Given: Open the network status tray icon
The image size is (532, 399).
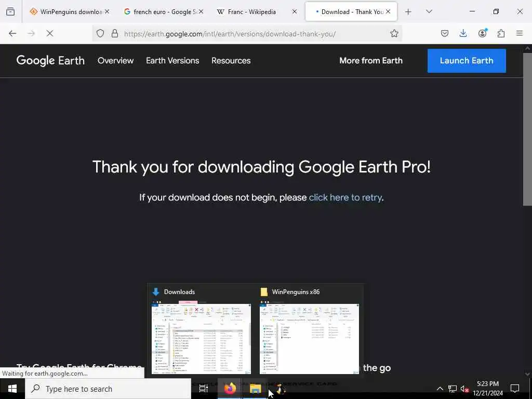Looking at the screenshot, I should tap(453, 389).
